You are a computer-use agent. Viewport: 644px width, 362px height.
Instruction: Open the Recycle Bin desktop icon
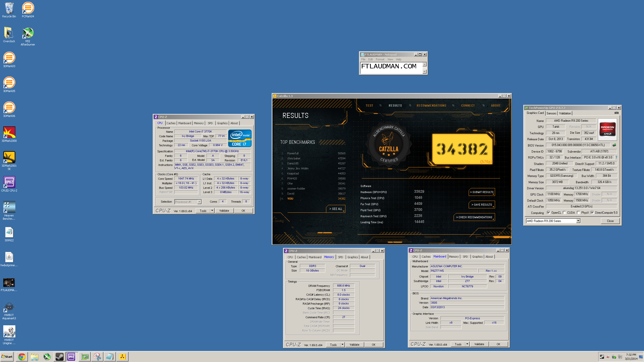(9, 10)
